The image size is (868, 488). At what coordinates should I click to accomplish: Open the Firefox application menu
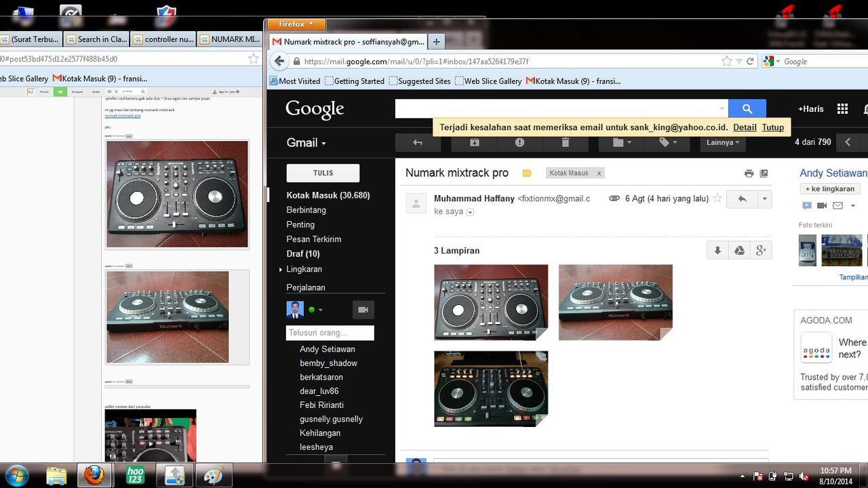coord(296,24)
